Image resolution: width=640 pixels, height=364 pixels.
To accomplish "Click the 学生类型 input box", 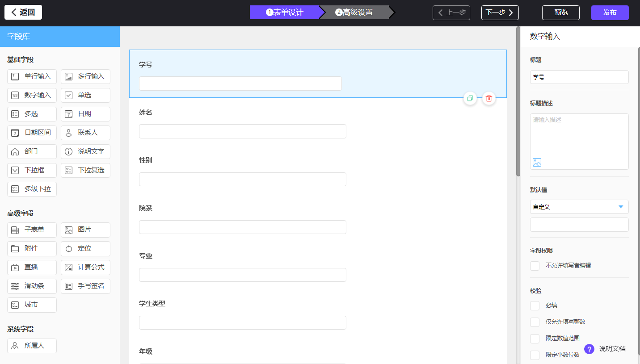I will [243, 322].
